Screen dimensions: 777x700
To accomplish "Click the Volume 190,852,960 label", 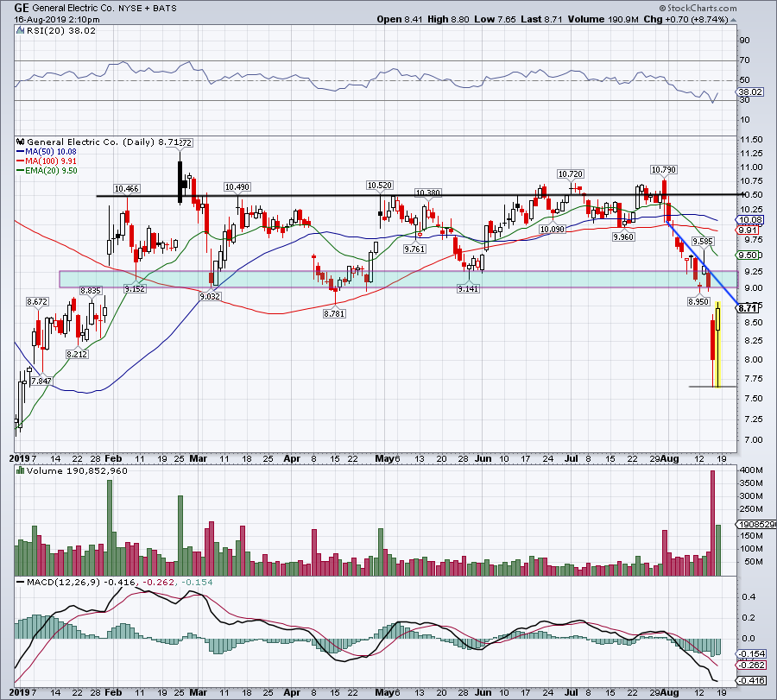I will [x=77, y=470].
